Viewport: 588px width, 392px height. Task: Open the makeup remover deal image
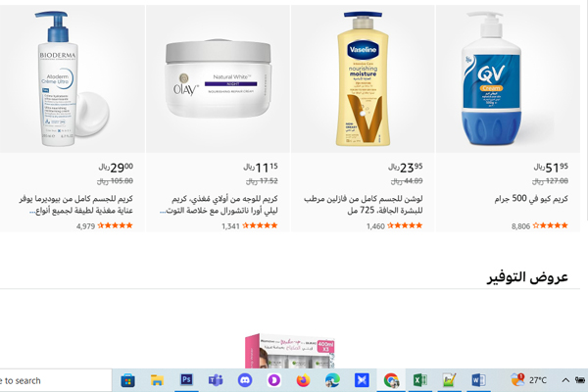289,351
